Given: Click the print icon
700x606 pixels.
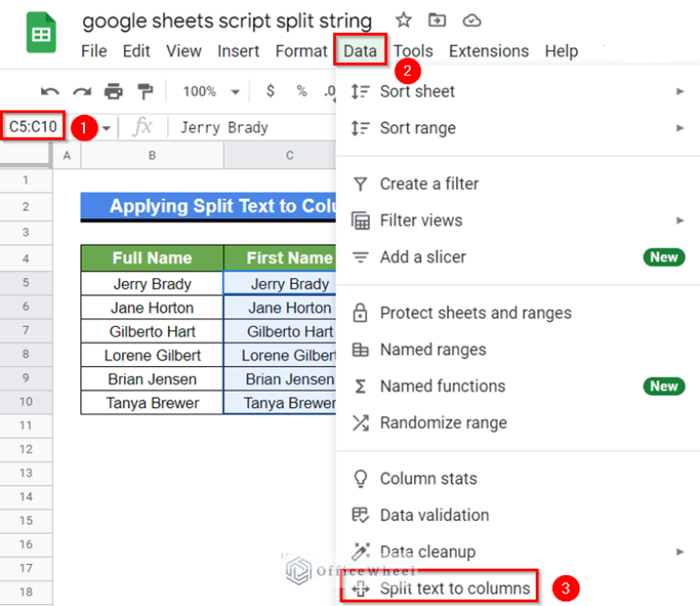Looking at the screenshot, I should pos(113,91).
